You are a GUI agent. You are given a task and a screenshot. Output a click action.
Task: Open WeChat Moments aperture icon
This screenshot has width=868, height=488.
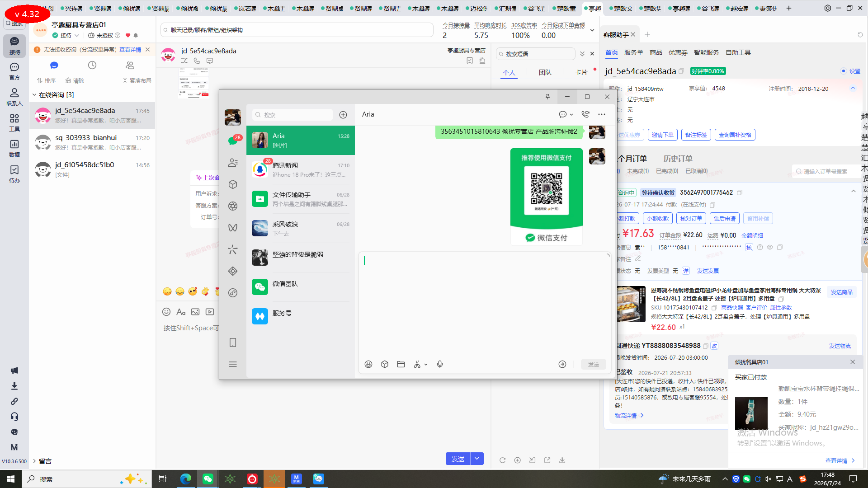[x=233, y=206]
